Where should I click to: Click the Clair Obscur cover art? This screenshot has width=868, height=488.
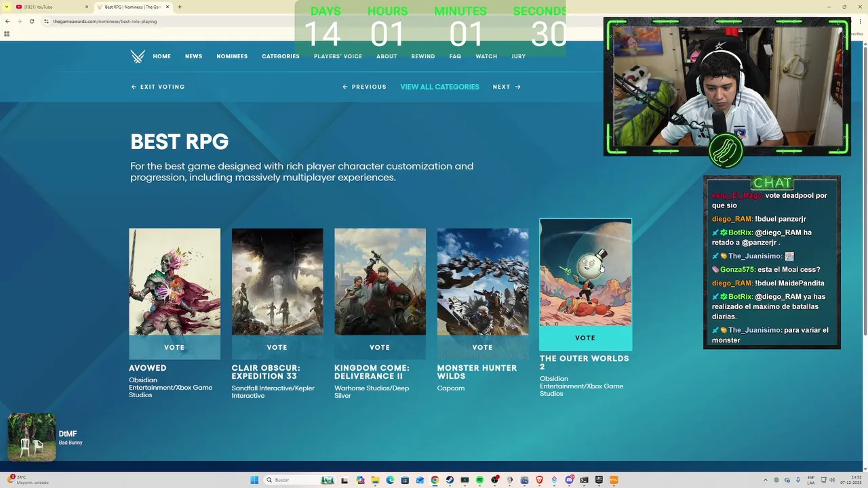coord(277,282)
